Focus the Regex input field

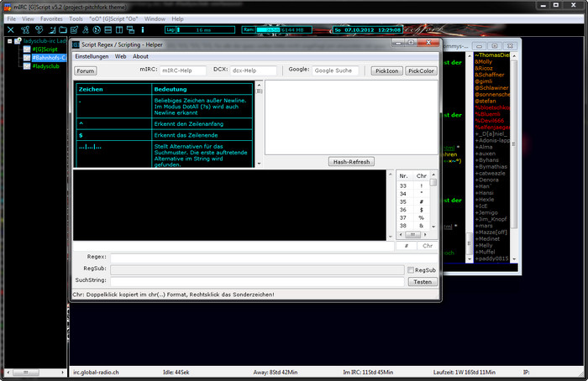click(x=274, y=258)
